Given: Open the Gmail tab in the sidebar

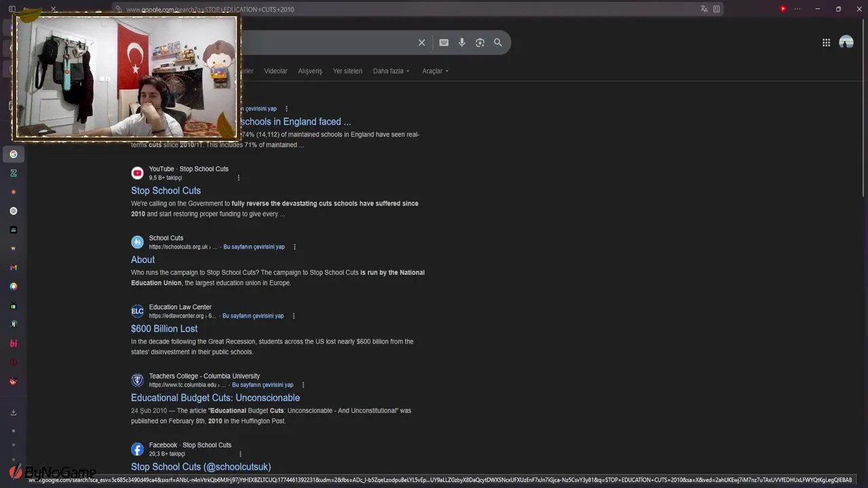Looking at the screenshot, I should click(x=13, y=268).
